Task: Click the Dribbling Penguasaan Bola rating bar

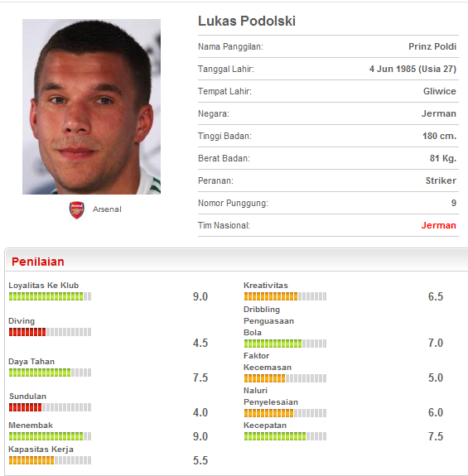Action: tap(286, 344)
